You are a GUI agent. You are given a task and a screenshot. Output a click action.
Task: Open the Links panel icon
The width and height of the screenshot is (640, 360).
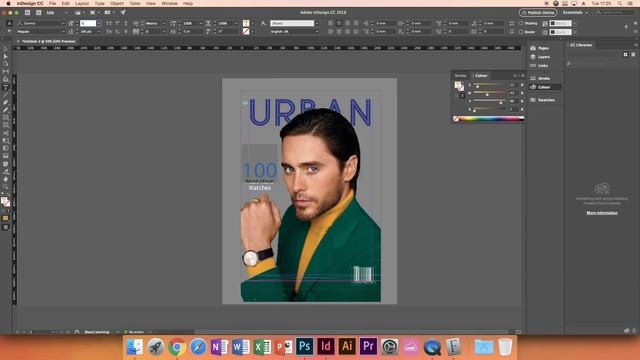point(533,65)
